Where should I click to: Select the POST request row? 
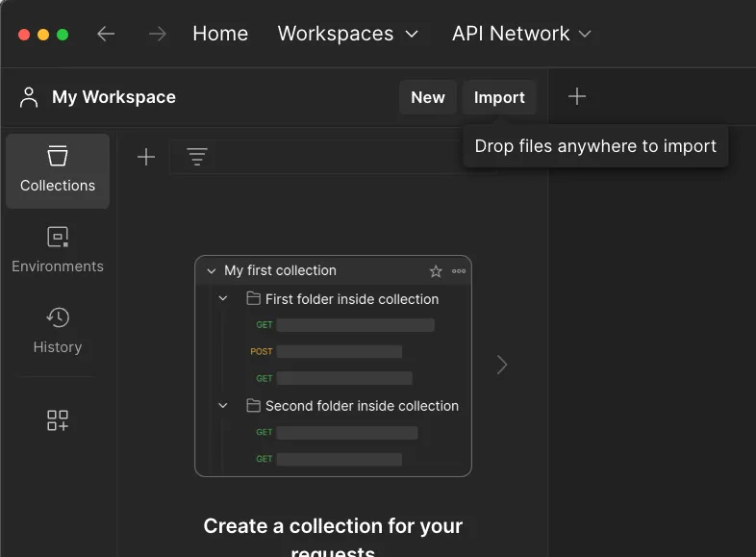(326, 351)
